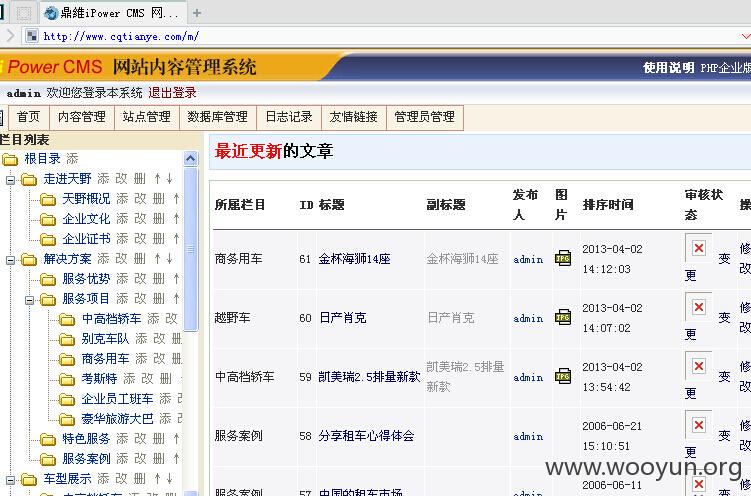Select the 鼎維iPower CMS browser tab
Viewport: 751px width, 496px height.
(114, 13)
